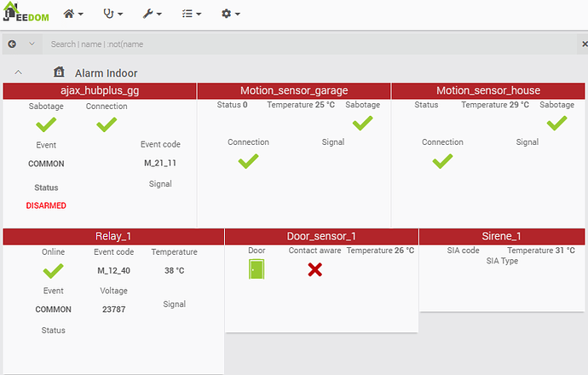The height and width of the screenshot is (375, 588).
Task: Click the Signal label in Motion_sensor_house
Action: (527, 142)
